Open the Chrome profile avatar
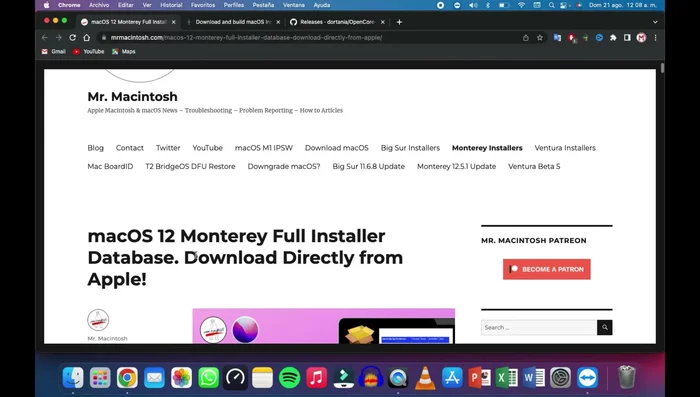The width and height of the screenshot is (700, 397). 641,38
